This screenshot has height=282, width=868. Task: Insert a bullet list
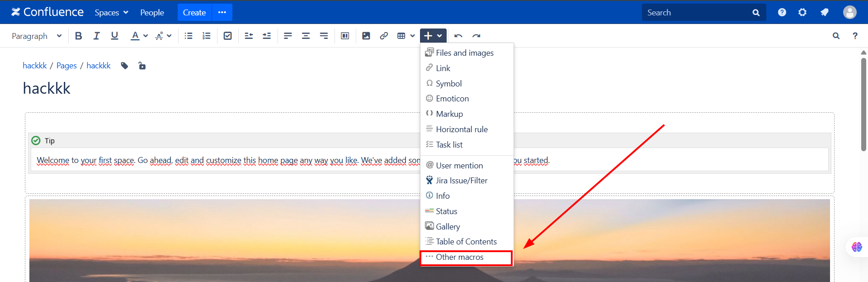189,36
